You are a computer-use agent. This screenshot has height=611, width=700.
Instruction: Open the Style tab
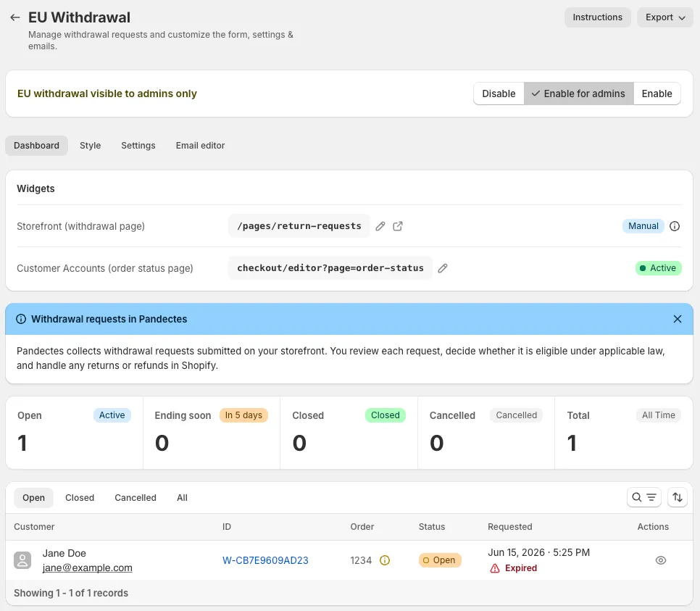click(90, 146)
